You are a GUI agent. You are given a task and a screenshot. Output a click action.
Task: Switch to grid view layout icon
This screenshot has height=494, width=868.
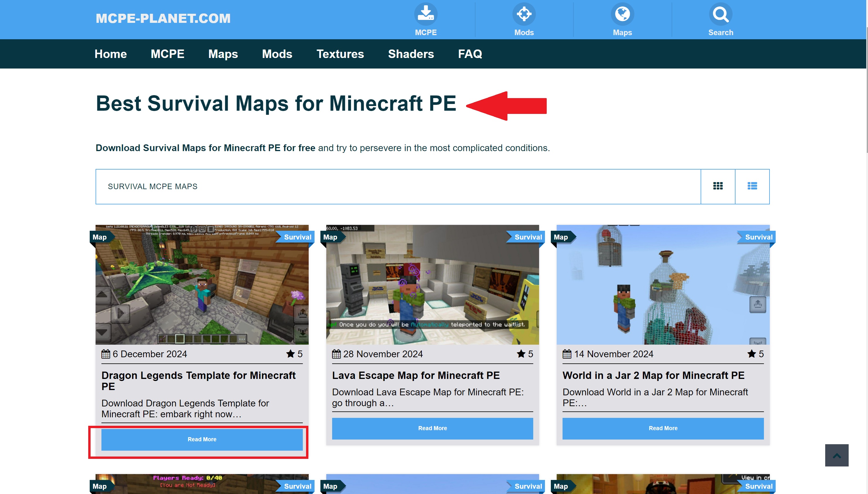point(718,186)
